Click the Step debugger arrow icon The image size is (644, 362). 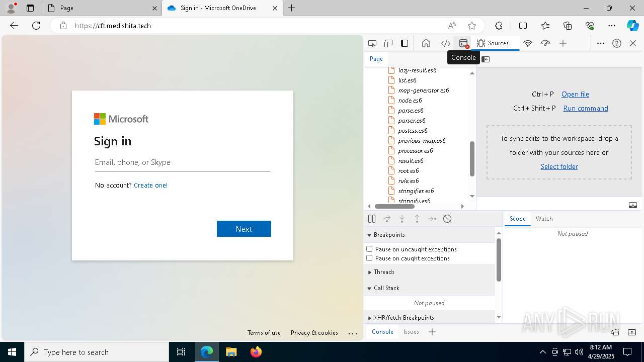pos(432,219)
